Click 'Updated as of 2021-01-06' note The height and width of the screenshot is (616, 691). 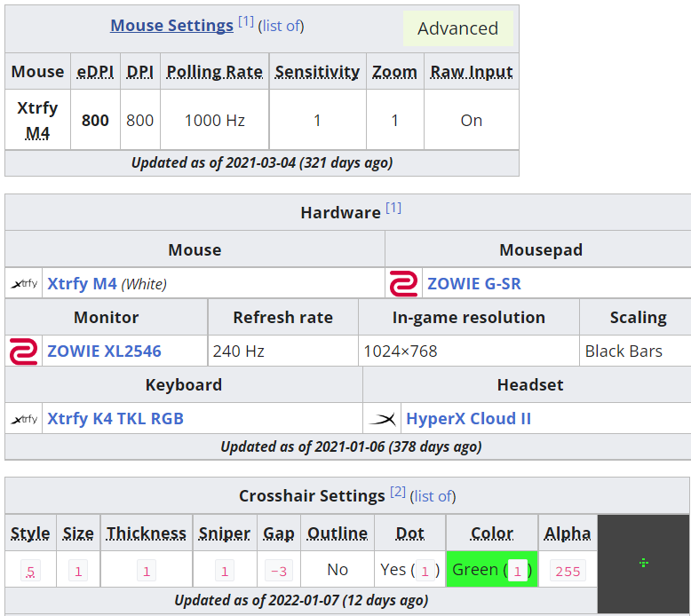(x=351, y=447)
